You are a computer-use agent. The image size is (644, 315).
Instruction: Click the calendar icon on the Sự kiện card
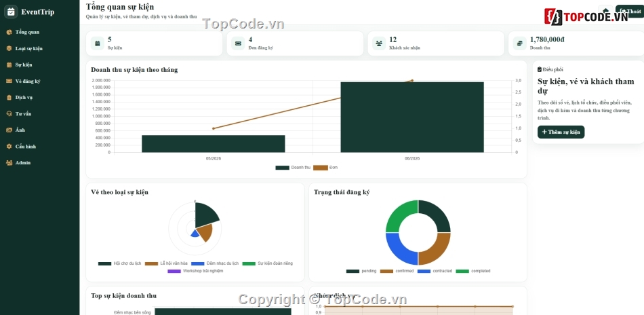coord(98,43)
